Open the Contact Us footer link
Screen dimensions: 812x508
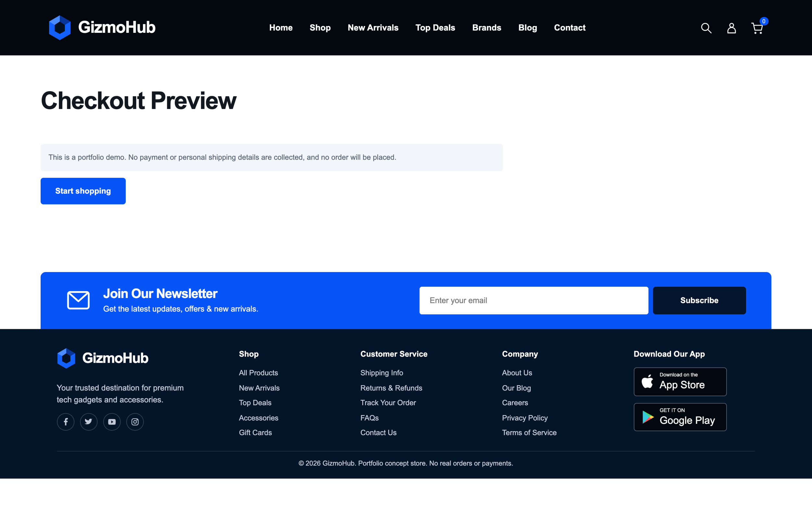coord(378,432)
